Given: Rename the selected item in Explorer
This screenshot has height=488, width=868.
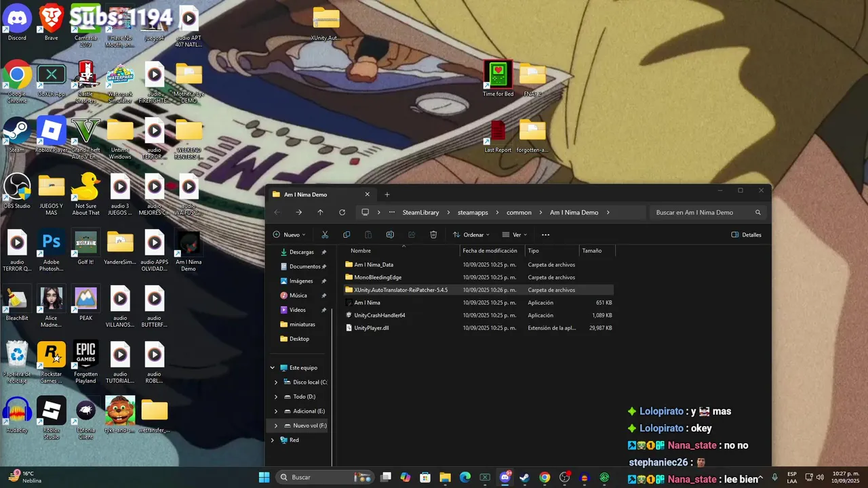Looking at the screenshot, I should pyautogui.click(x=390, y=235).
